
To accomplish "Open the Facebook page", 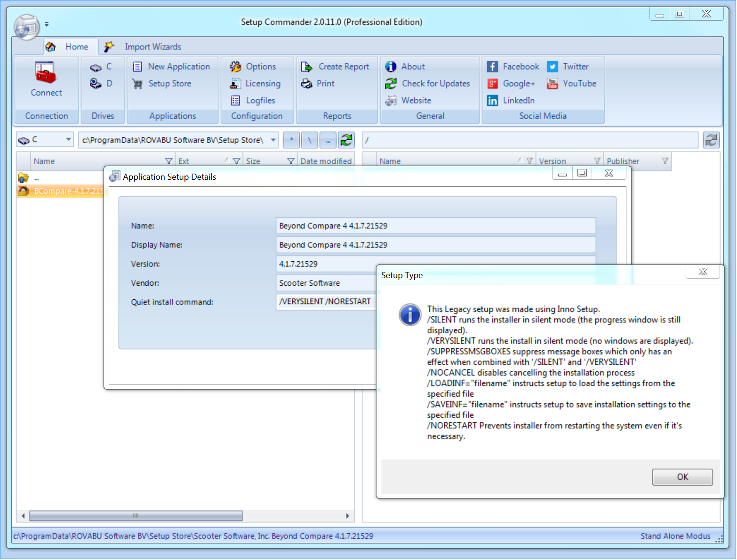I will [x=513, y=67].
